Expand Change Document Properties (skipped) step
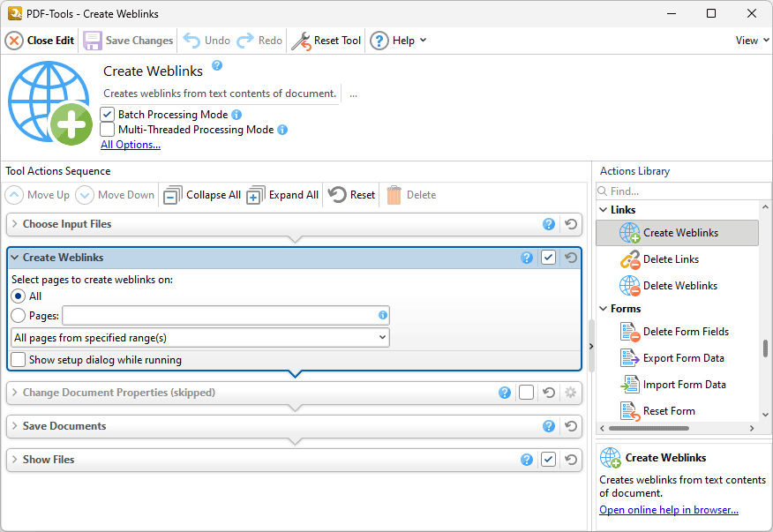This screenshot has width=773, height=532. pos(15,393)
